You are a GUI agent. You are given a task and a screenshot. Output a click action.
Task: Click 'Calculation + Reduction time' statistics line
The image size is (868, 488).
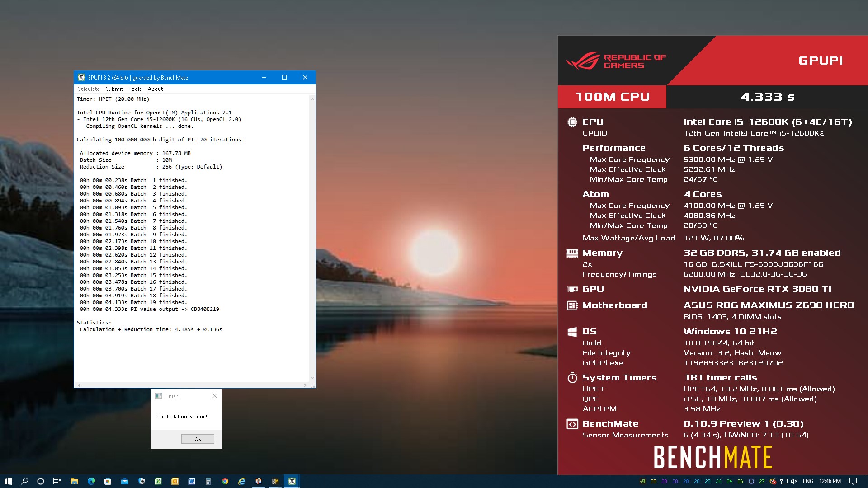[x=151, y=329]
